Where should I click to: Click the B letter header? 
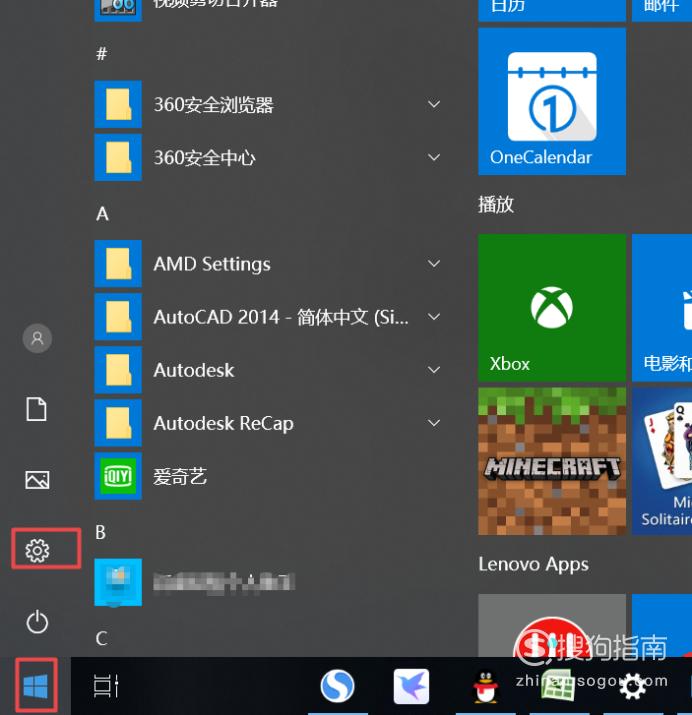tap(101, 532)
